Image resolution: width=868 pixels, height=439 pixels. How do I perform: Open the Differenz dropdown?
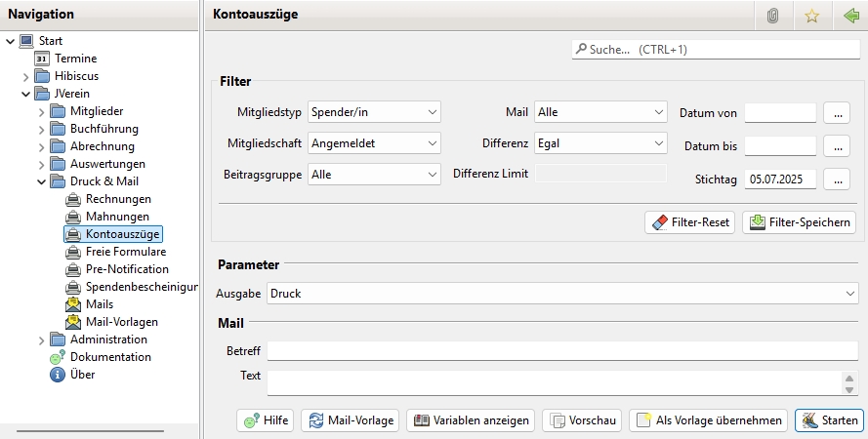point(600,143)
